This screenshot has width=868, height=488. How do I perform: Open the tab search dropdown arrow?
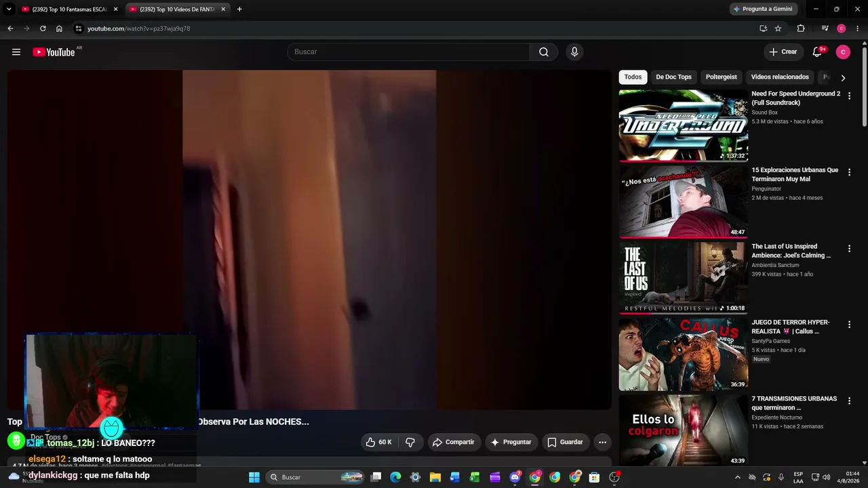coord(9,9)
